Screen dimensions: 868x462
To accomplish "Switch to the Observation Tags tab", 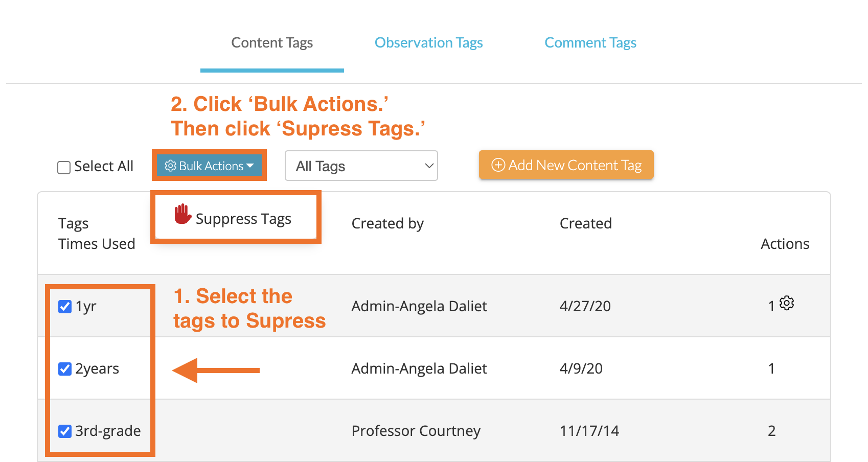I will (x=428, y=42).
